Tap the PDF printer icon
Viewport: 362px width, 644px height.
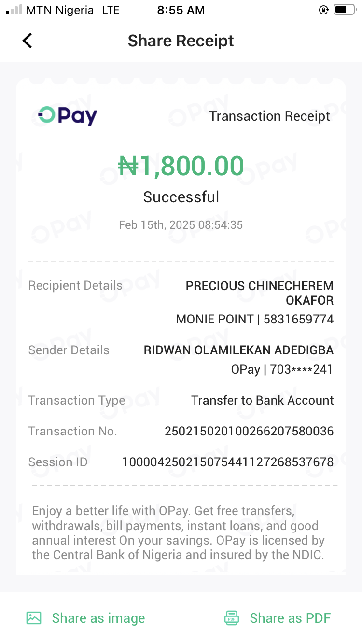232,618
